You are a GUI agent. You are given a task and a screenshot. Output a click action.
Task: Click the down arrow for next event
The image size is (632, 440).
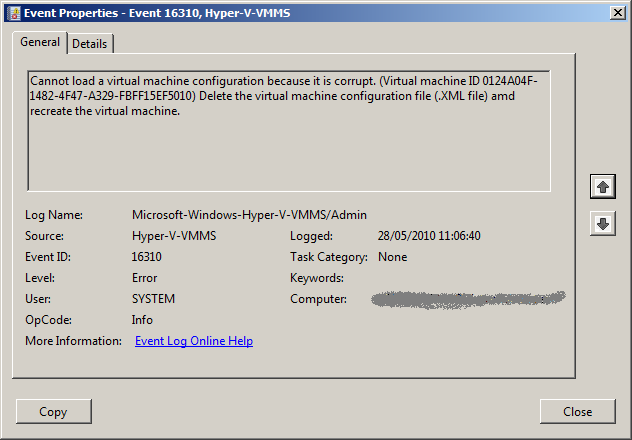coord(603,224)
